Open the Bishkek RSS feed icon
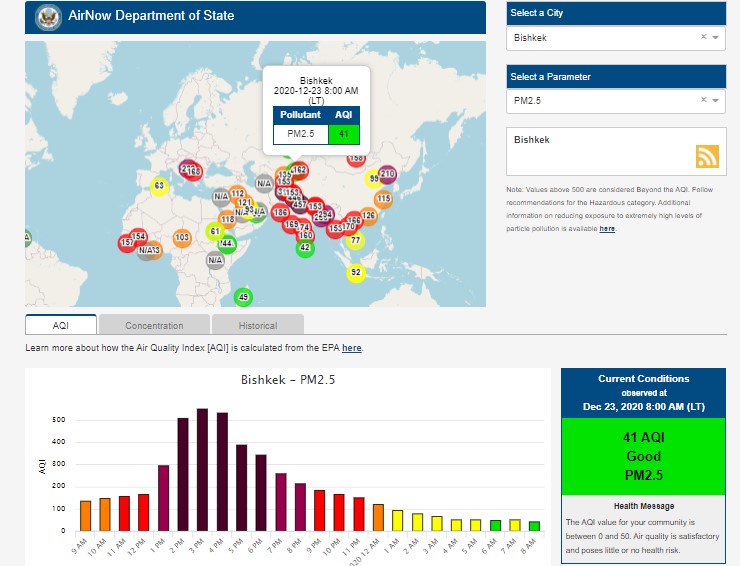 708,156
